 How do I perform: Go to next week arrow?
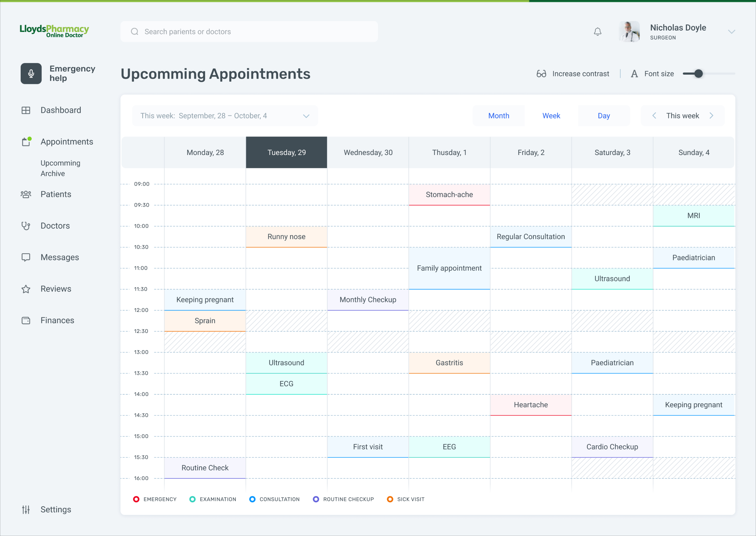711,116
